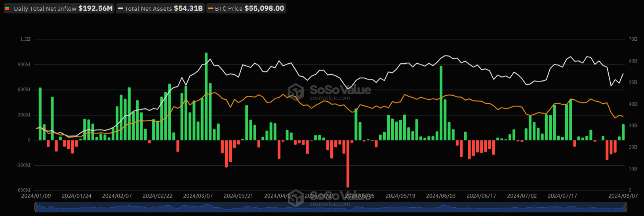Click the 2024/01/09 x-axis date label
Screen dimensions: 644x216
coord(36,196)
